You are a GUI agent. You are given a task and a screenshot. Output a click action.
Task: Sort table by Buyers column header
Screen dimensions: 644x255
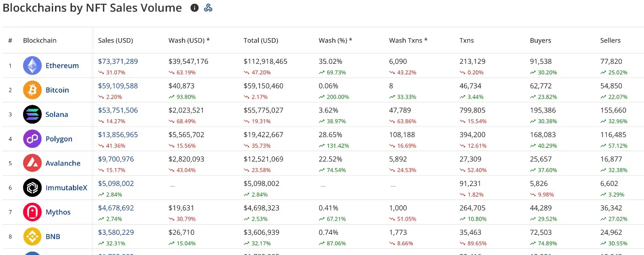click(x=540, y=41)
